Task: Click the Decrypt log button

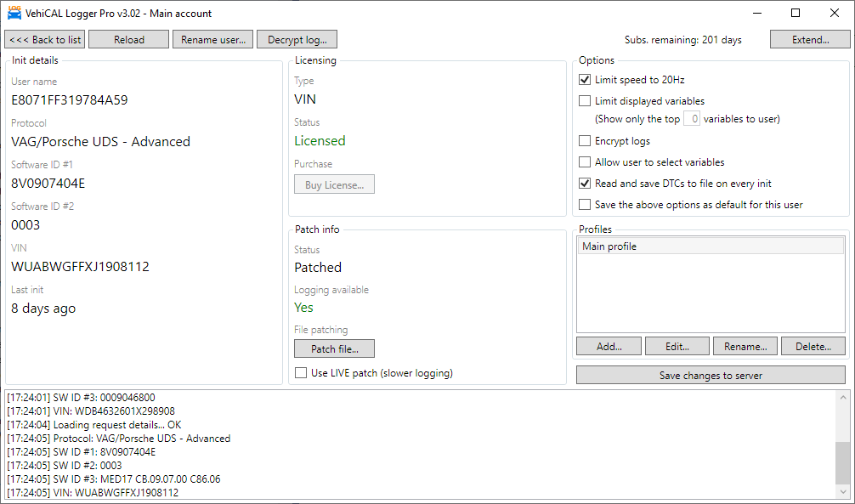Action: click(297, 40)
